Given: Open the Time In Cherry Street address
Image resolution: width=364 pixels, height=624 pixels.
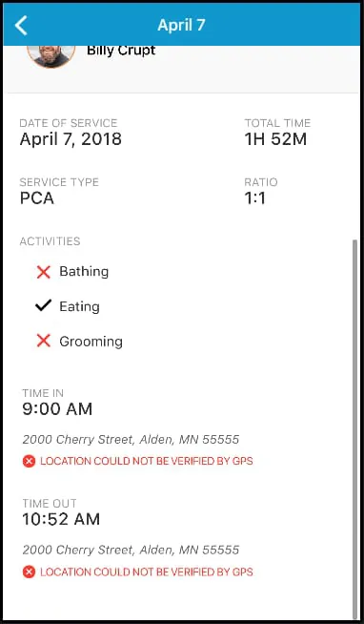Looking at the screenshot, I should (x=131, y=440).
